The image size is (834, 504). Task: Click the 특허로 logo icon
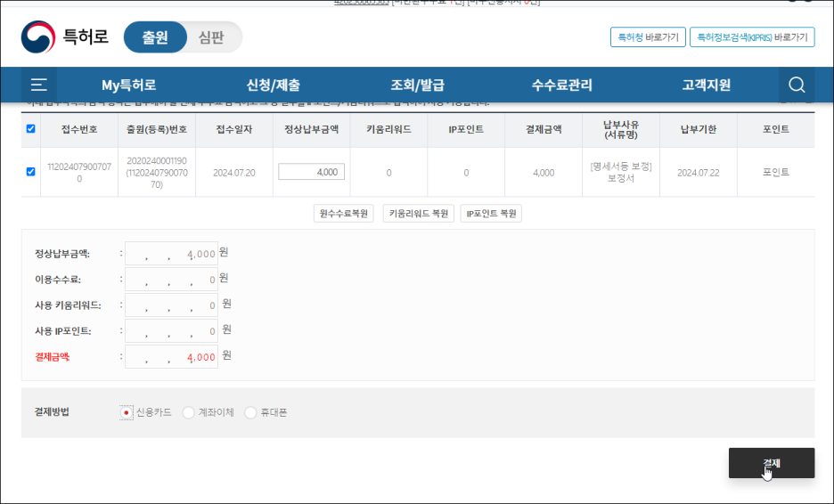tap(38, 37)
